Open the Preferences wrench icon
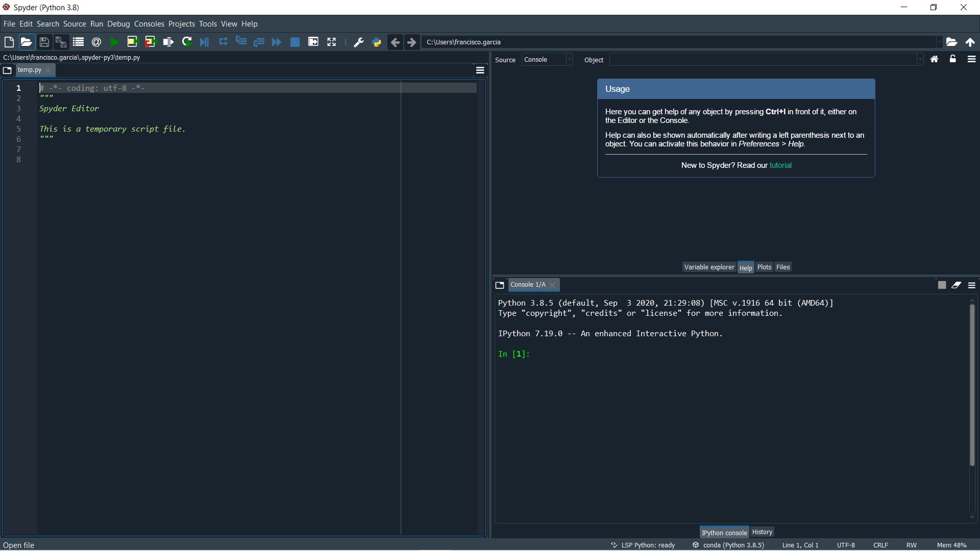This screenshot has width=980, height=551. pos(359,42)
